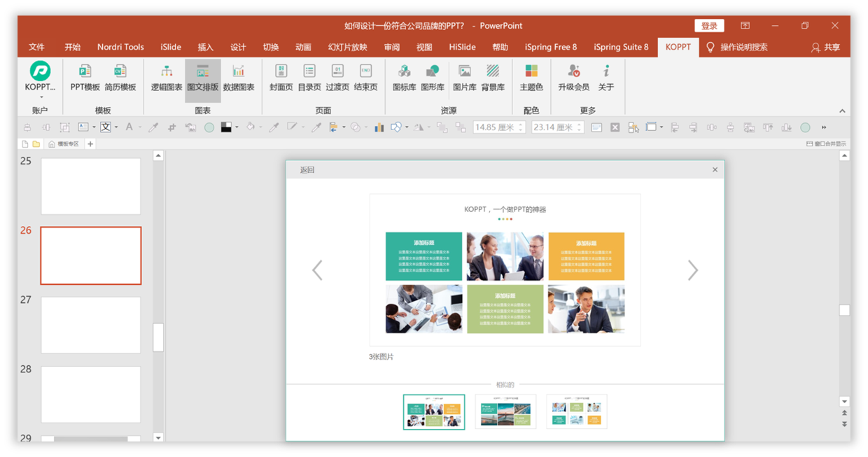The width and height of the screenshot is (868, 457).
Task: Click the 视图 ribbon tab
Action: (x=424, y=48)
